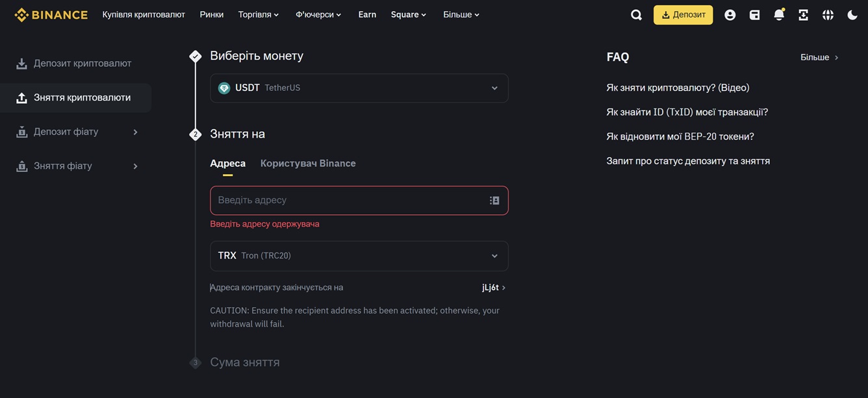Click the FAQ heading
The height and width of the screenshot is (398, 868).
pos(618,57)
